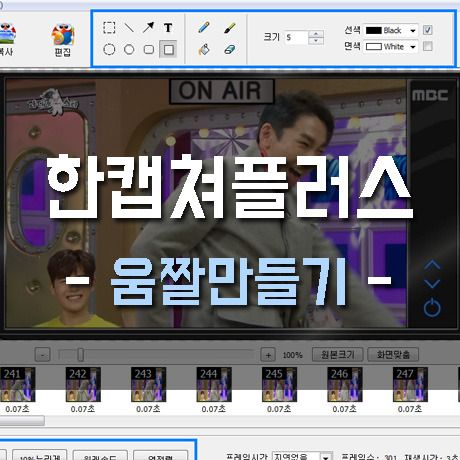
Task: Click the 100% zoom value text
Action: [292, 355]
